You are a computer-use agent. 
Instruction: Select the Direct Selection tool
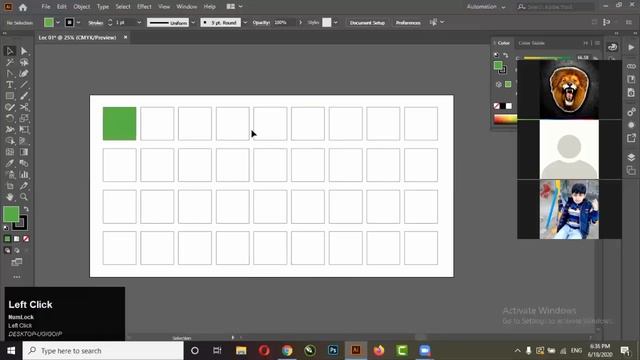24,51
